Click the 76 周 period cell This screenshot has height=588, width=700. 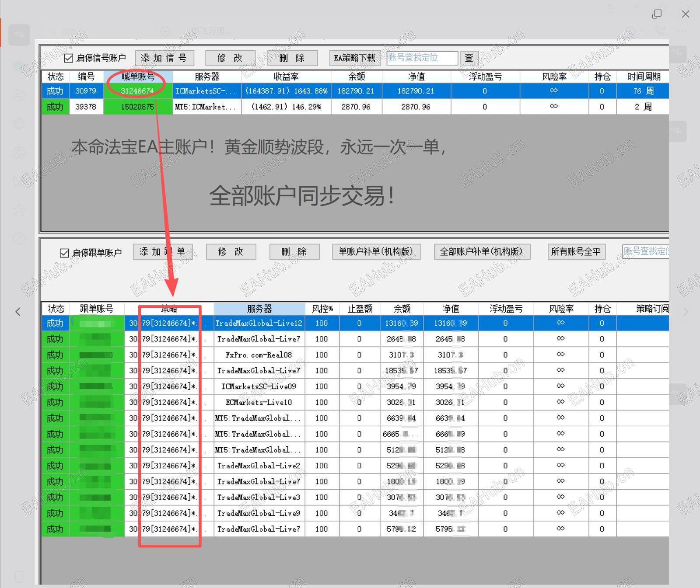point(643,91)
